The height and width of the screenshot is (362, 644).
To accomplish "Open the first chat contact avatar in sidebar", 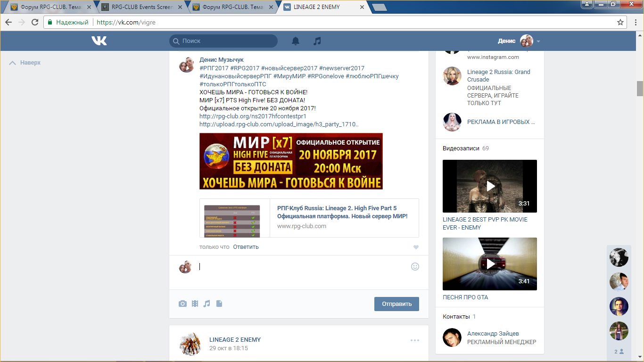I will pyautogui.click(x=619, y=257).
